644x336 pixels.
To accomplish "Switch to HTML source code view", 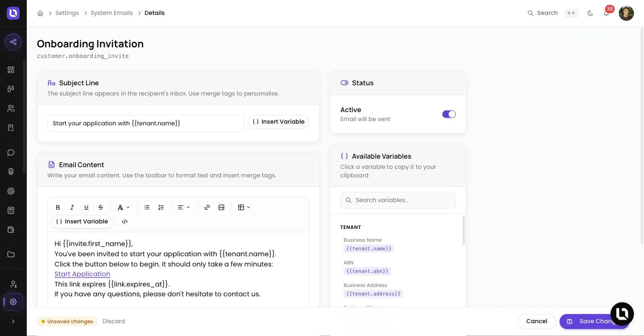I will coord(125,222).
